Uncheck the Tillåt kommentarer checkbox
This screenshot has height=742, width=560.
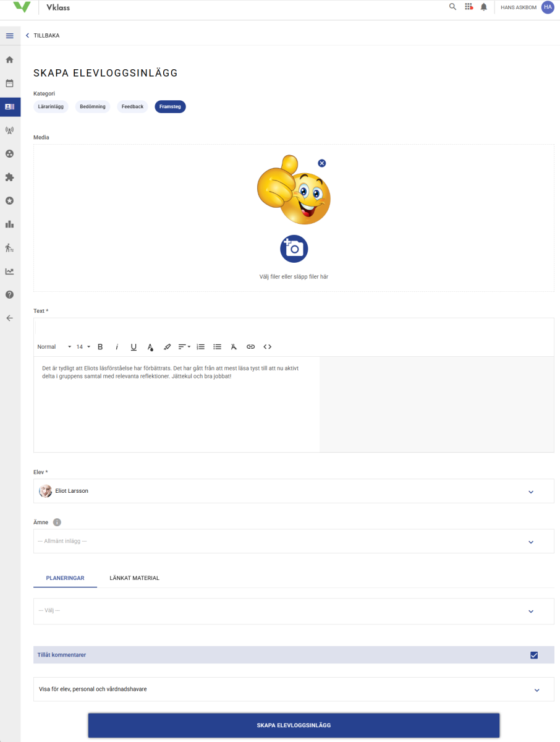point(534,655)
